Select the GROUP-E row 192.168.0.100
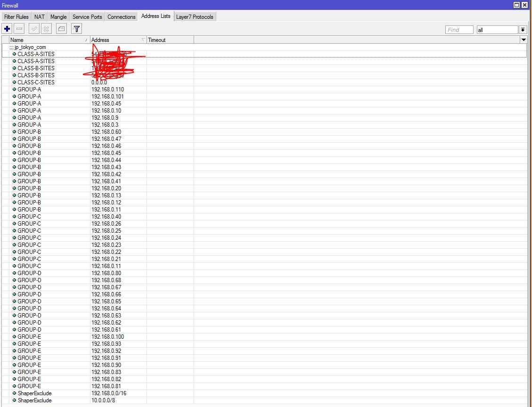Image resolution: width=532 pixels, height=407 pixels. coord(264,337)
